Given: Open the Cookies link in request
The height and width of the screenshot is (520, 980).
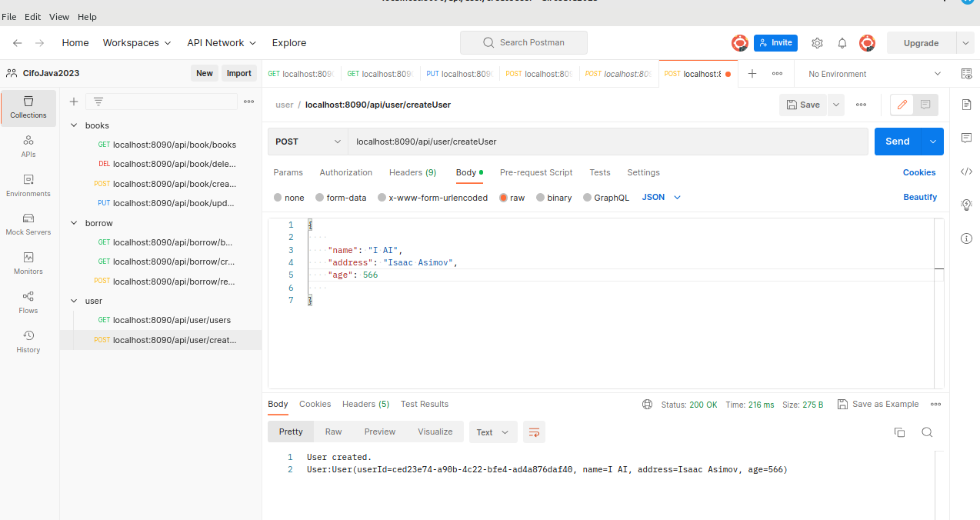Looking at the screenshot, I should [x=919, y=172].
